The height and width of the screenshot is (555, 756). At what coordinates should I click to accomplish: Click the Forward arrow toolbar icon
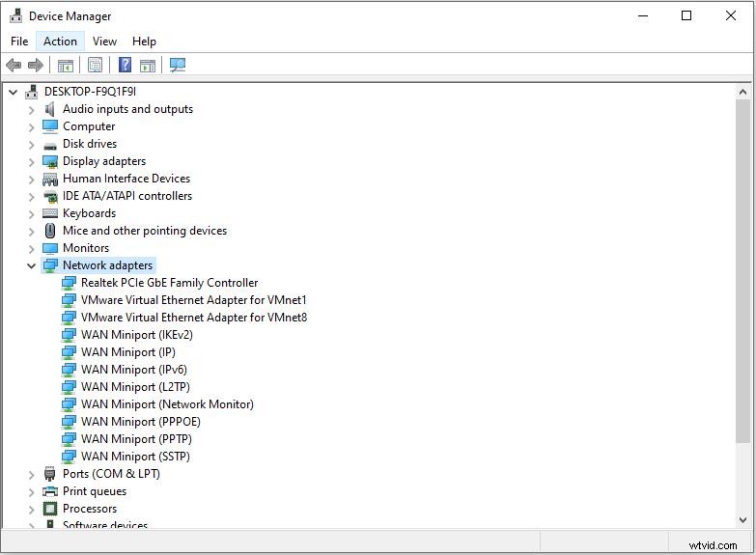pyautogui.click(x=36, y=65)
